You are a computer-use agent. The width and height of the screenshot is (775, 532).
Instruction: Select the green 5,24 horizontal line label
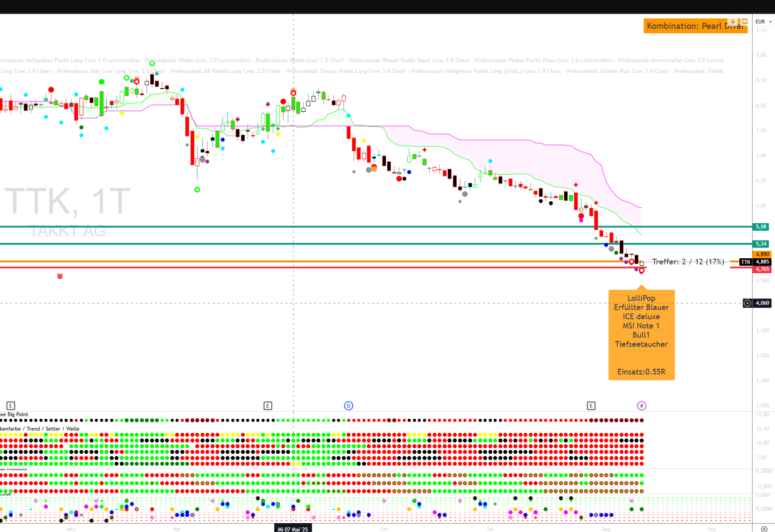761,244
